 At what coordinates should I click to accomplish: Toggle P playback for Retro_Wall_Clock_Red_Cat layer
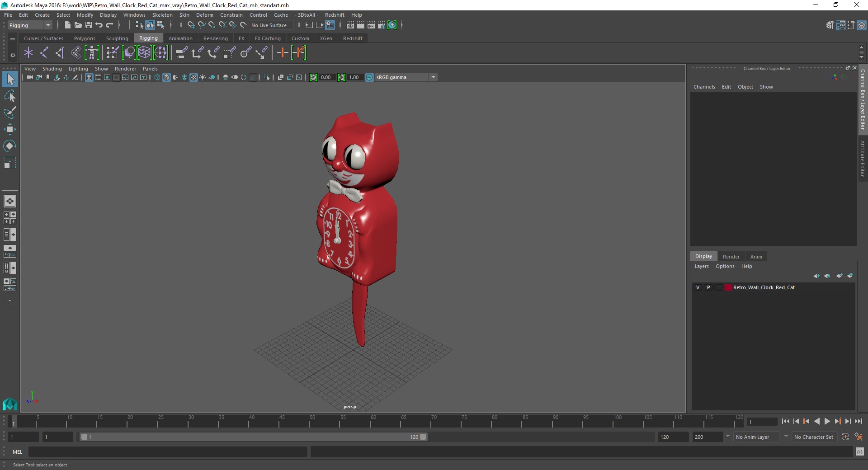tap(708, 287)
